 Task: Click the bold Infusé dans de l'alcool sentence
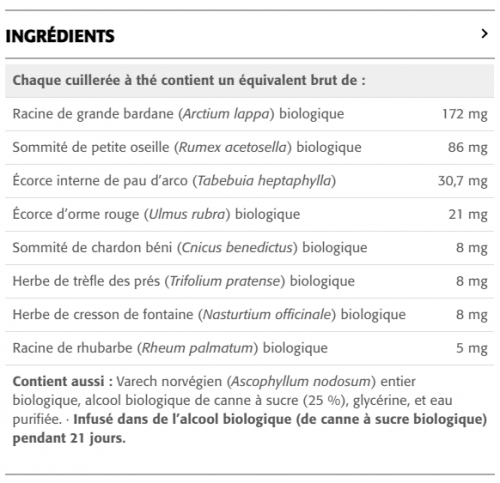tap(250, 429)
